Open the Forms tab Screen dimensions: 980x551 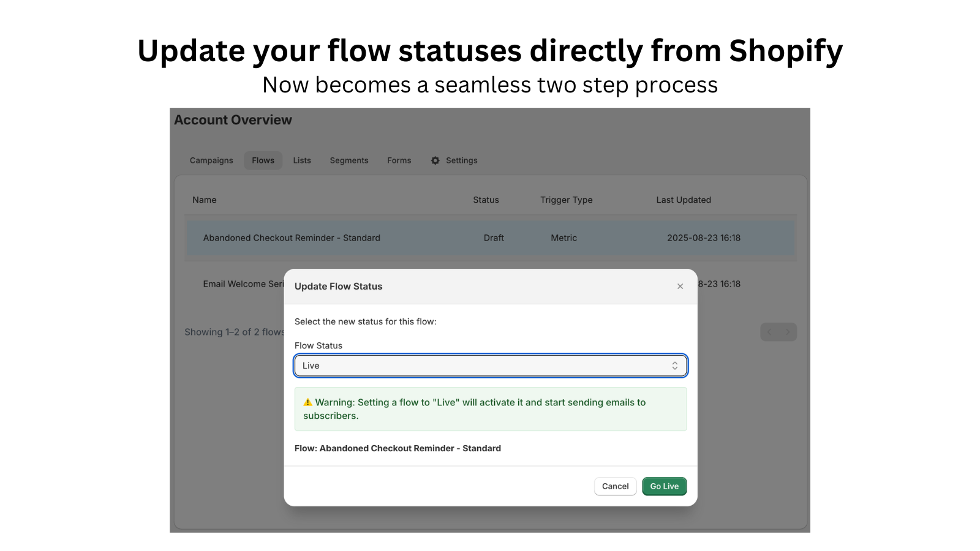click(x=399, y=160)
